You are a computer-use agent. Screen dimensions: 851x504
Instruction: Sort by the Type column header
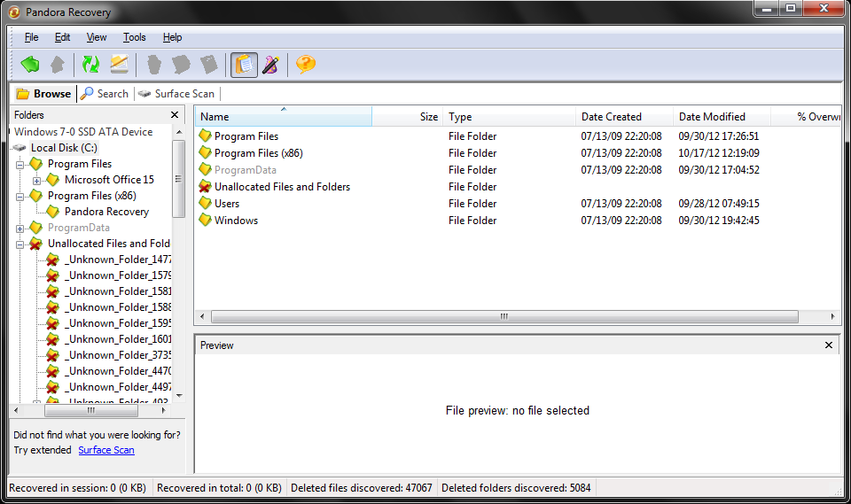(x=509, y=116)
